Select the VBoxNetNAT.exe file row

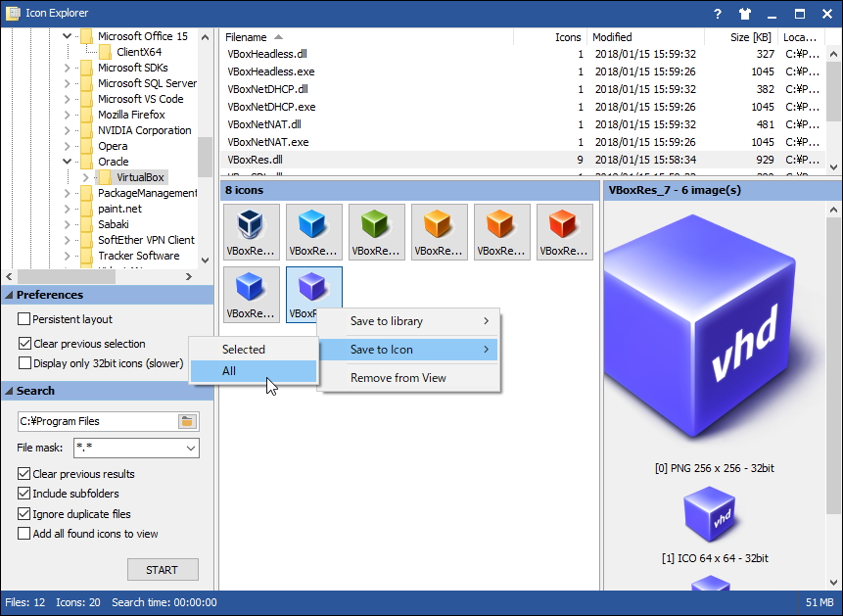(523, 142)
